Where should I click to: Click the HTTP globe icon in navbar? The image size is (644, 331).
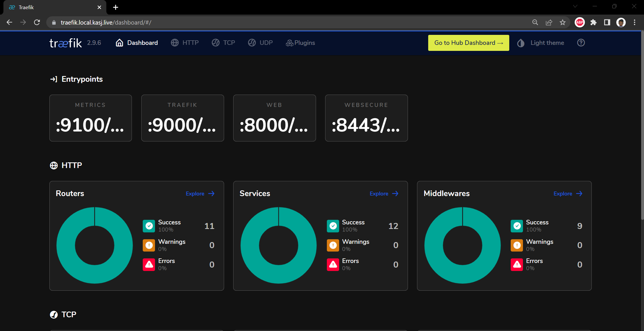[x=175, y=43]
